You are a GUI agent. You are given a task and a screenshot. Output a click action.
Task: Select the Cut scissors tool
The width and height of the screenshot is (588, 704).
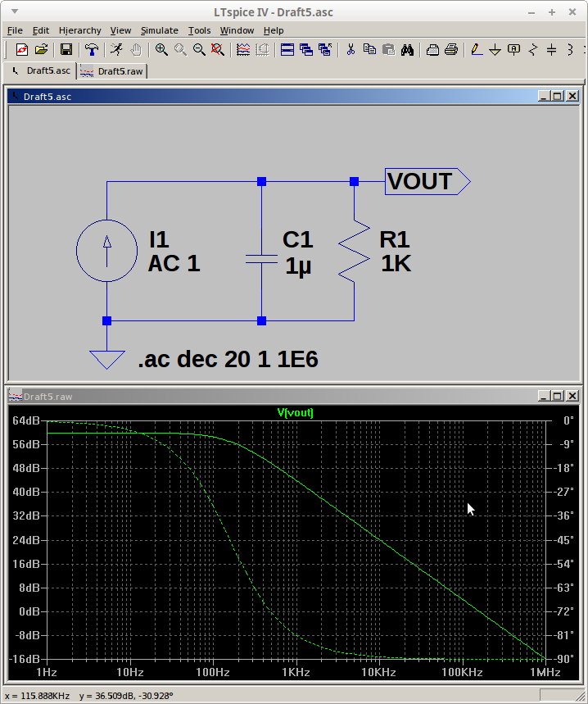tap(351, 49)
